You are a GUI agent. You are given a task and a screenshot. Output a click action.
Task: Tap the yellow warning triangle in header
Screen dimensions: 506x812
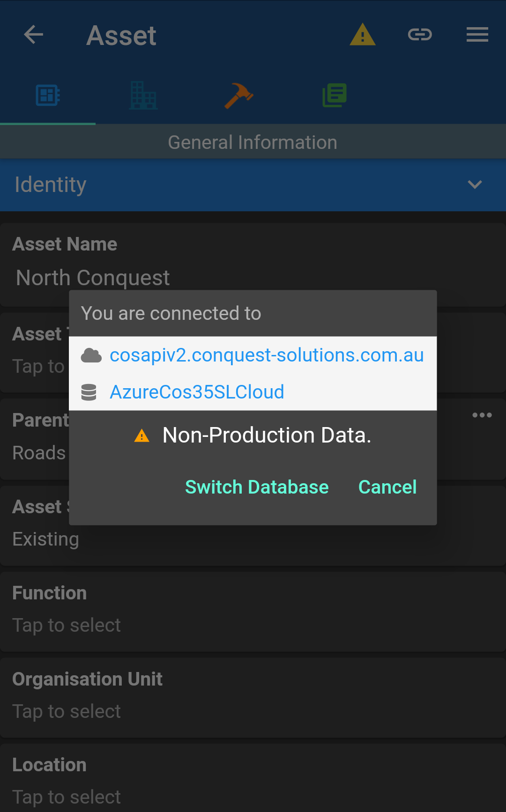(363, 35)
